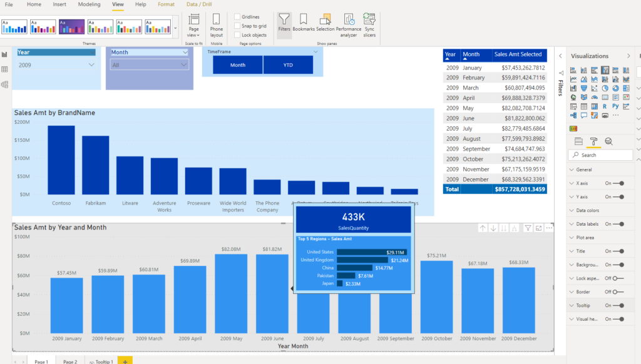
Task: Click the focus mode icon on chart
Action: click(538, 228)
